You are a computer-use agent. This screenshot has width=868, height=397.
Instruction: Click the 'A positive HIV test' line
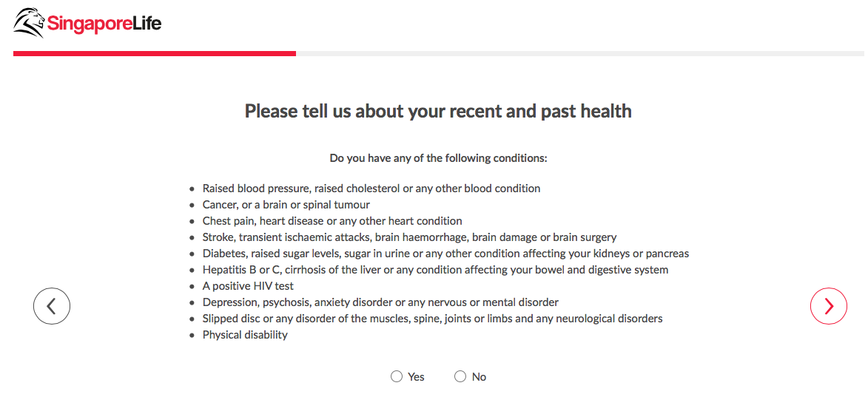pos(248,286)
